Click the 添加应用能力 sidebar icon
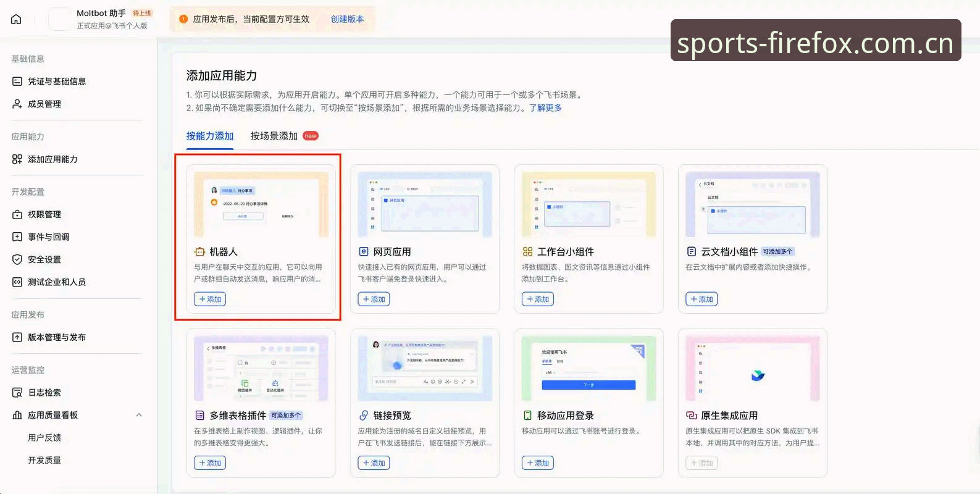 tap(17, 159)
